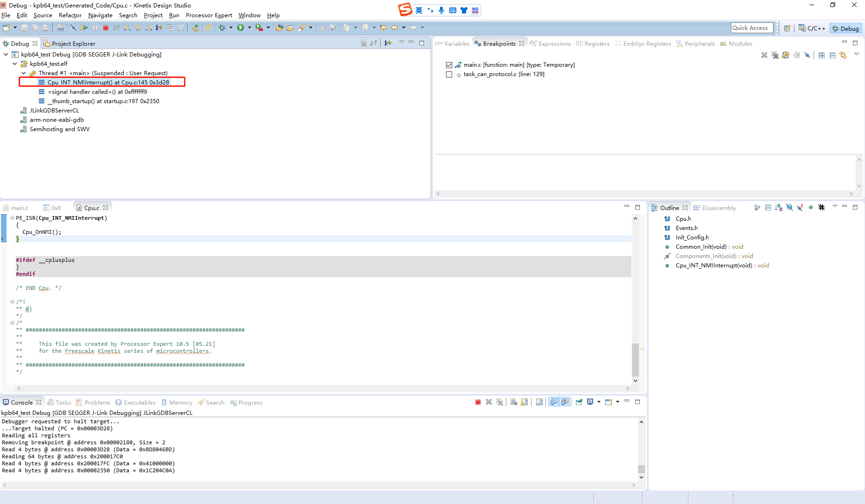Open the Run launch icon dropdown arrow
Viewport: 865px width, 504px height.
point(249,28)
